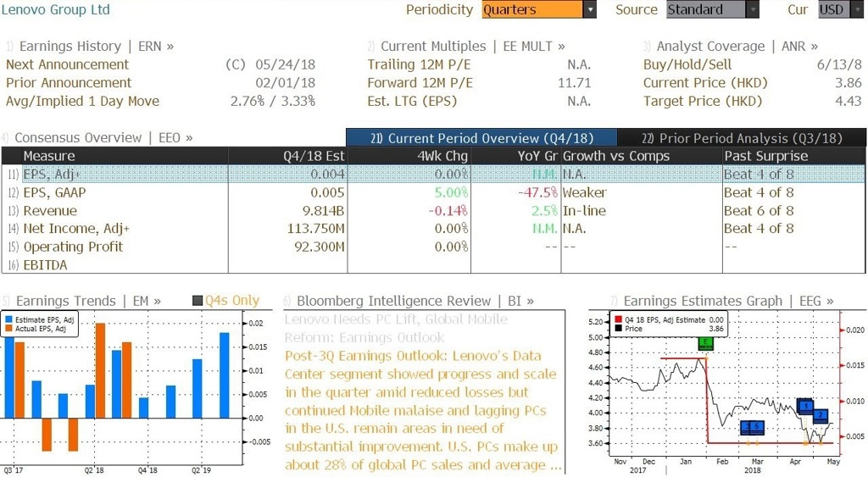Click the blue news marker labeled 2
This screenshot has width=868, height=477.
(821, 415)
